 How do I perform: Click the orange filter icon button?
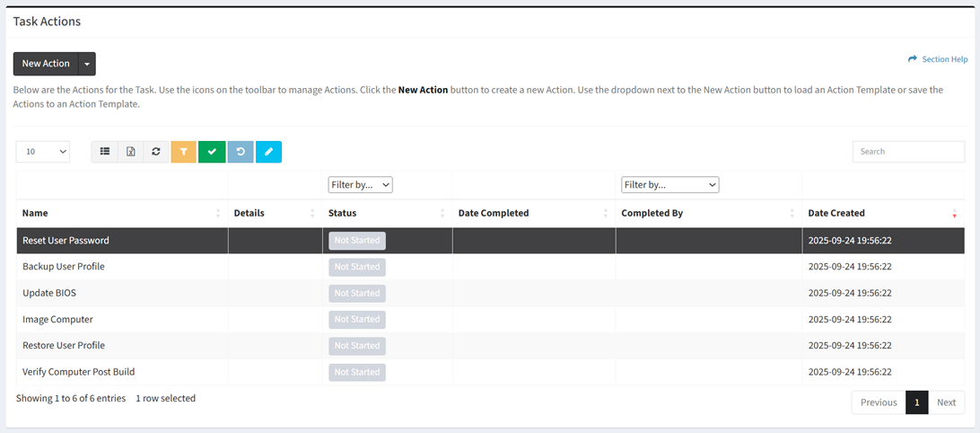click(183, 152)
